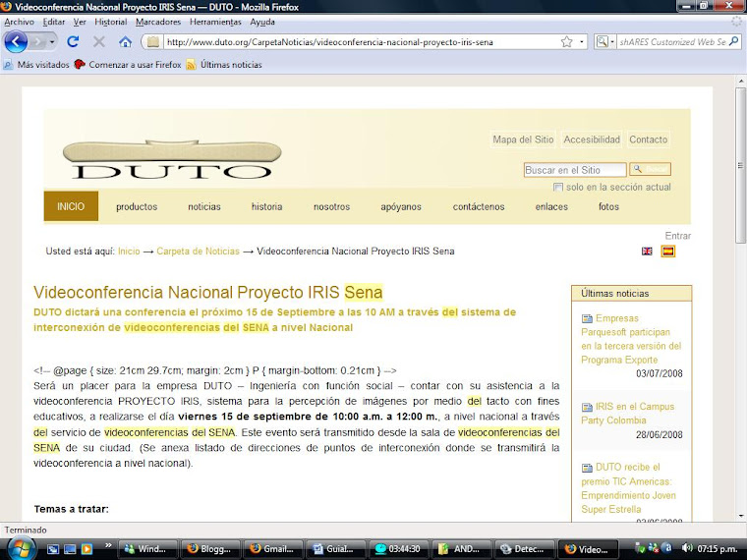This screenshot has width=747, height=560.
Task: Switch to the Detec... taskbar window
Action: (x=524, y=548)
